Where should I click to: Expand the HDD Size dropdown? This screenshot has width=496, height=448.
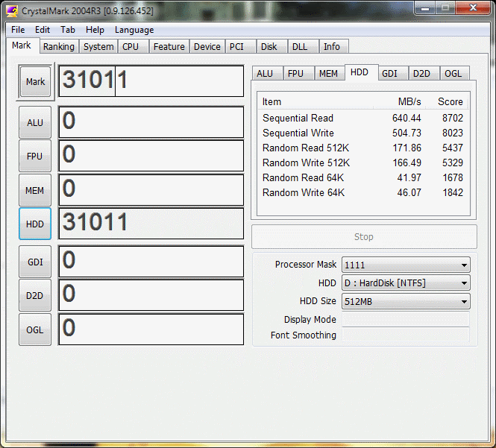click(406, 301)
